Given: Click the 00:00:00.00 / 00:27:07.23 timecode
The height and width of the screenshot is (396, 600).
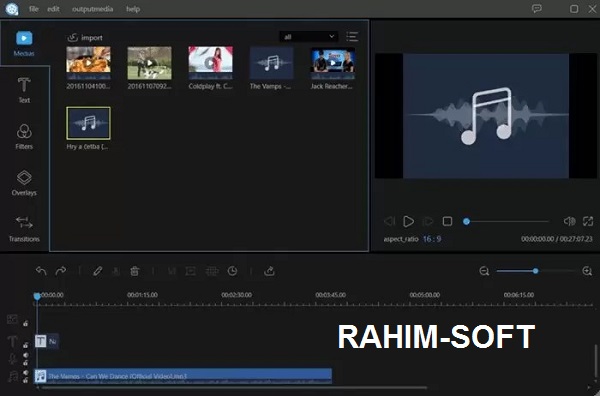Looking at the screenshot, I should coord(556,239).
